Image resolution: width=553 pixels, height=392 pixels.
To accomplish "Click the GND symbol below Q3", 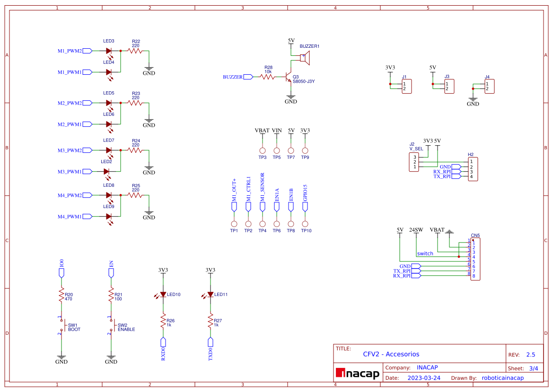I will (x=291, y=97).
